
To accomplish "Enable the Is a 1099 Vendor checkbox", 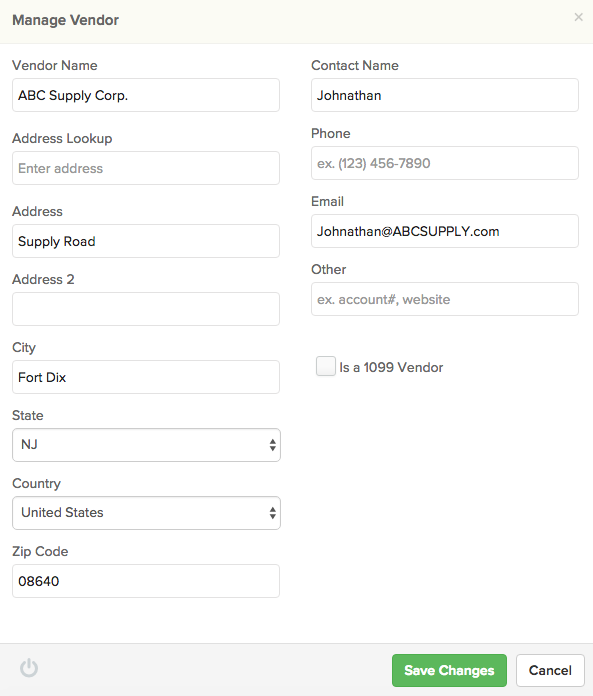I will 326,366.
